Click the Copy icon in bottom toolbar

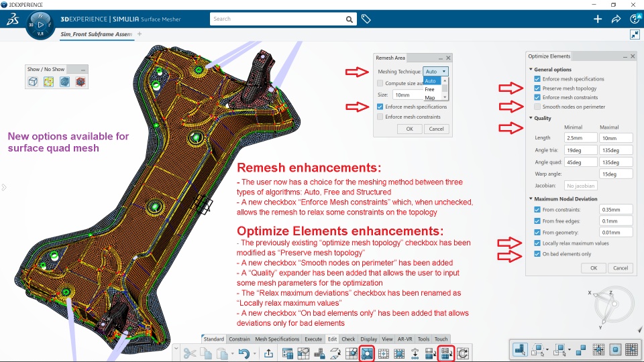206,353
